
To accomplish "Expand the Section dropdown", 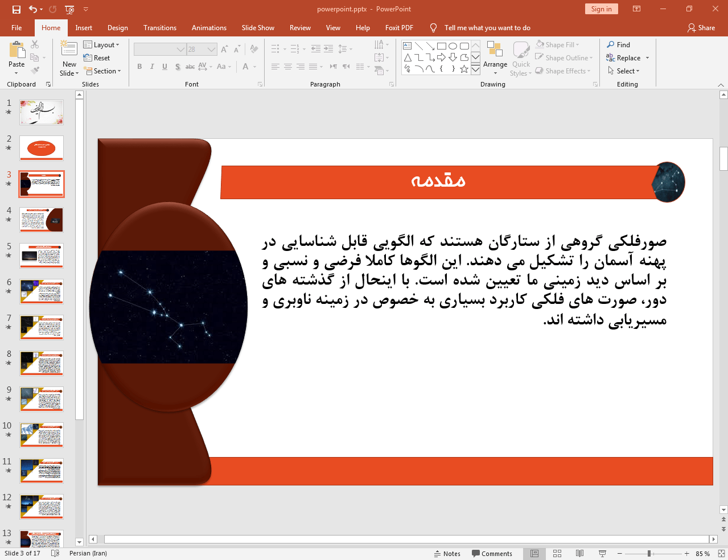I will pyautogui.click(x=103, y=71).
